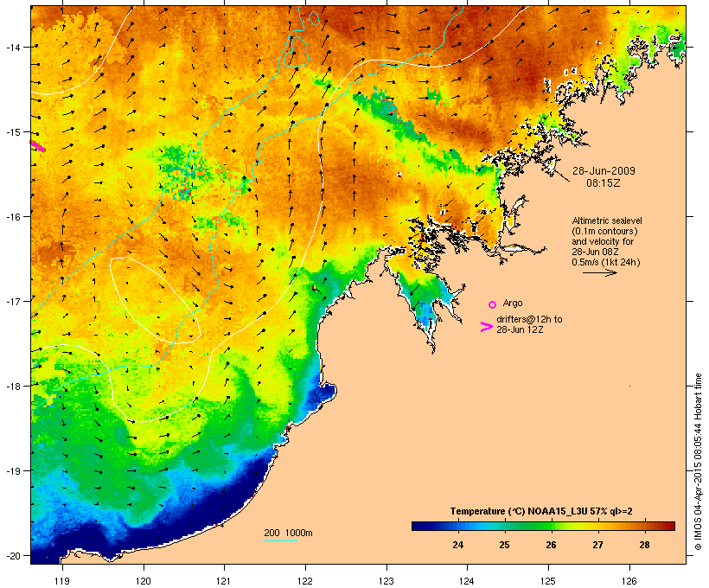Click the IMOS copyright timestamp text

click(698, 462)
